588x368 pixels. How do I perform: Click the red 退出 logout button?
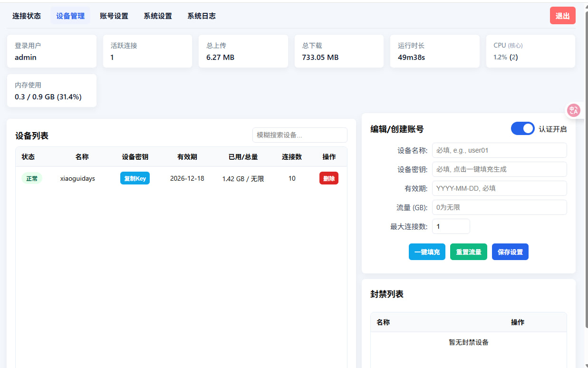(562, 16)
